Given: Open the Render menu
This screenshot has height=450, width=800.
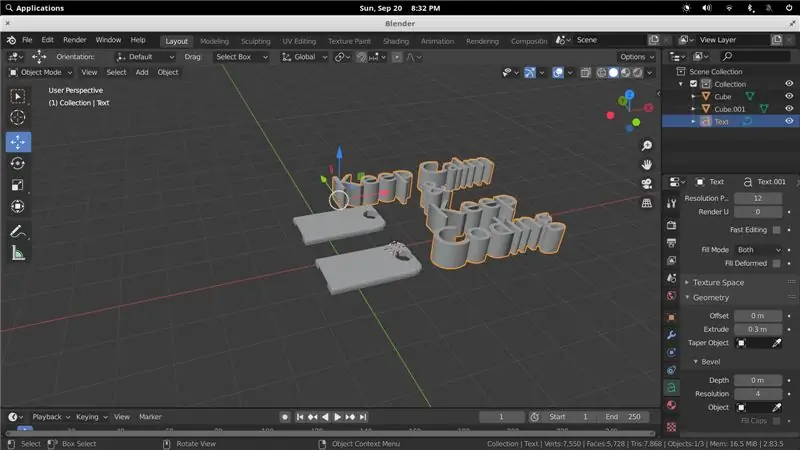Looking at the screenshot, I should tap(74, 40).
